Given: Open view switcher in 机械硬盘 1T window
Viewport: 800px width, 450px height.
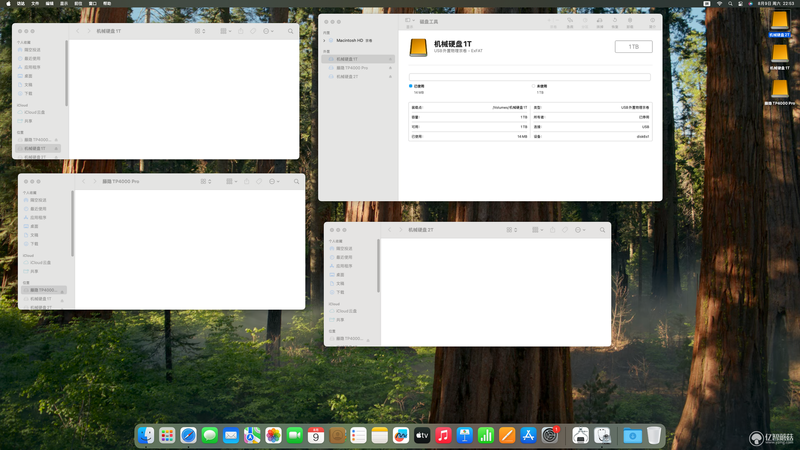Looking at the screenshot, I should [x=200, y=31].
